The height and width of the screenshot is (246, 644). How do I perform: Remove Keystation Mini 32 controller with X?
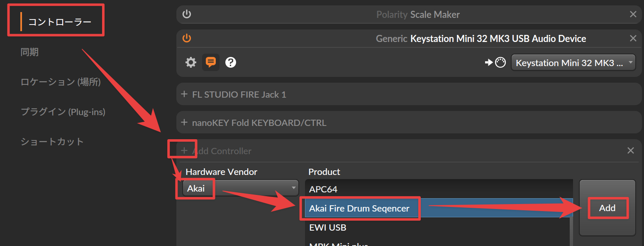[633, 39]
